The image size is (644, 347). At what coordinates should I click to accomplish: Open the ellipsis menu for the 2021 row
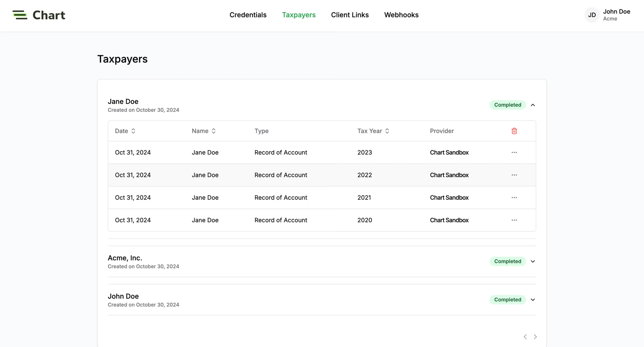[514, 197]
